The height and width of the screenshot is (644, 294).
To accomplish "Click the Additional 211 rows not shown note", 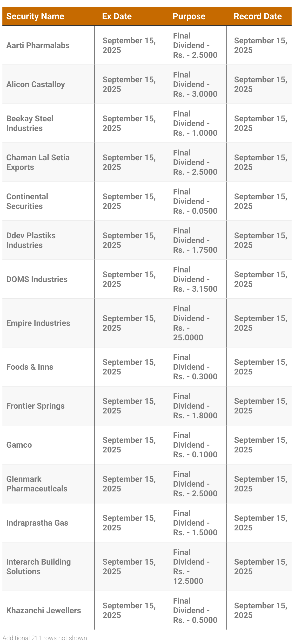I will coord(45,638).
